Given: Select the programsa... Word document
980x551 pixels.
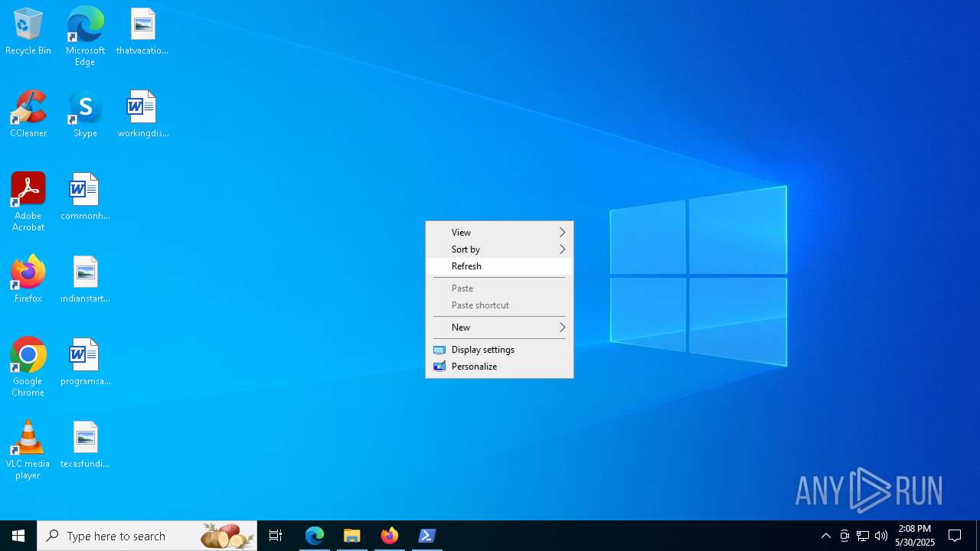Looking at the screenshot, I should coord(85,363).
